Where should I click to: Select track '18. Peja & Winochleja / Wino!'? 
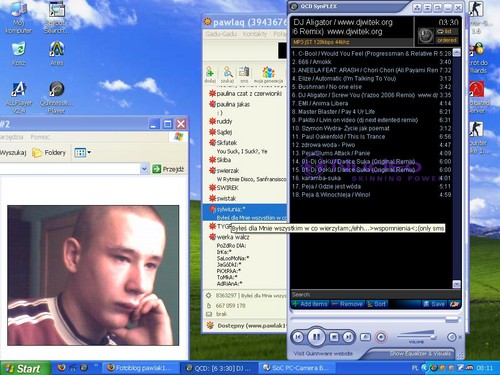pos(371,195)
